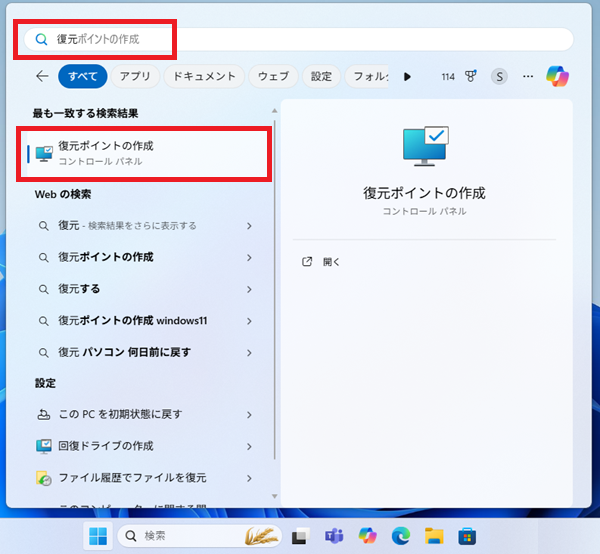This screenshot has height=554, width=600.
Task: Open Microsoft Edge from taskbar
Action: [x=401, y=536]
